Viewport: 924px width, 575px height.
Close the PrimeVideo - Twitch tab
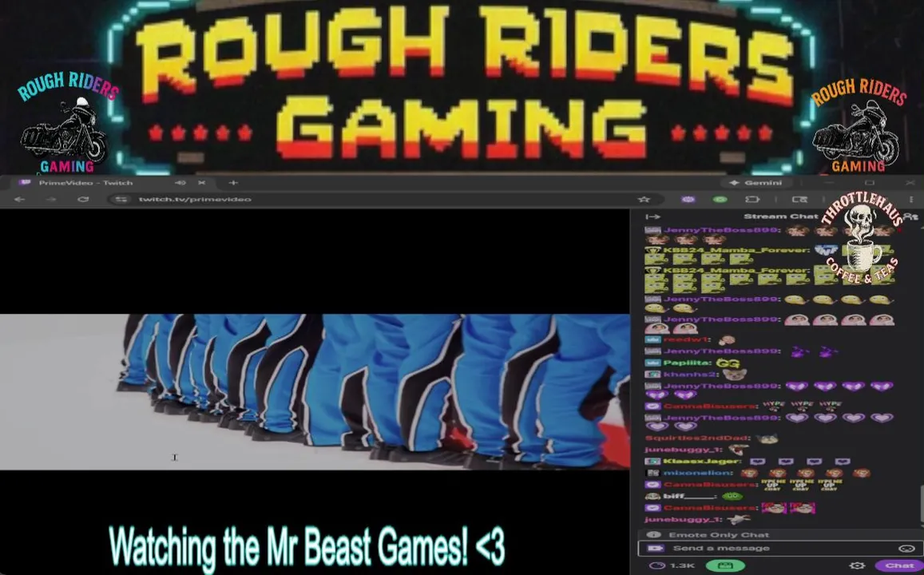tap(202, 183)
